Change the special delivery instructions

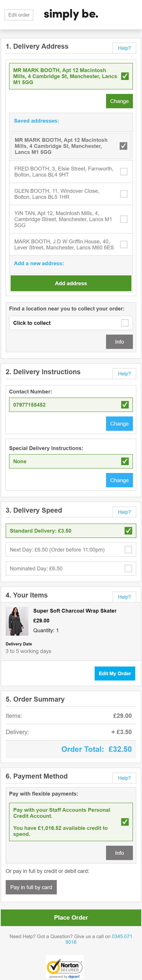[x=119, y=481]
